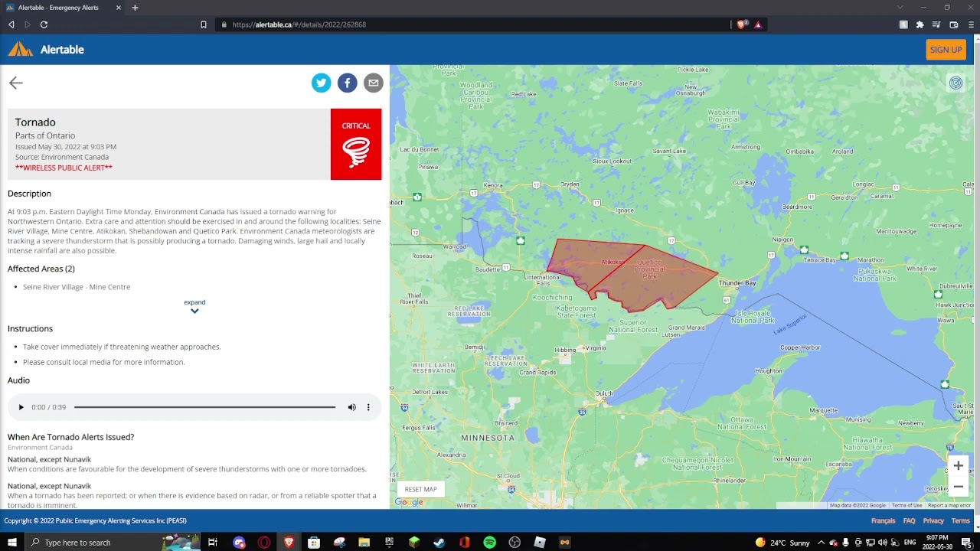
Task: Click the SIGN UP button
Action: [x=946, y=50]
